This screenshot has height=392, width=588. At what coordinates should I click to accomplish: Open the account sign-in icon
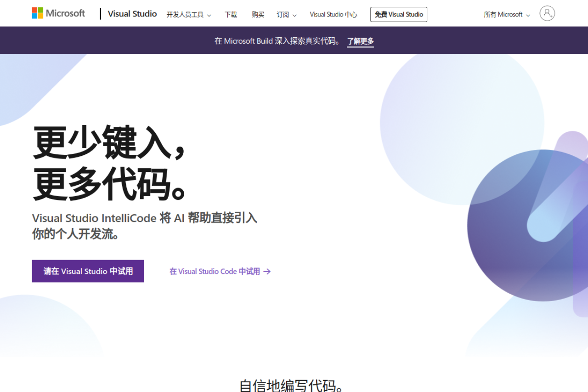pyautogui.click(x=547, y=14)
